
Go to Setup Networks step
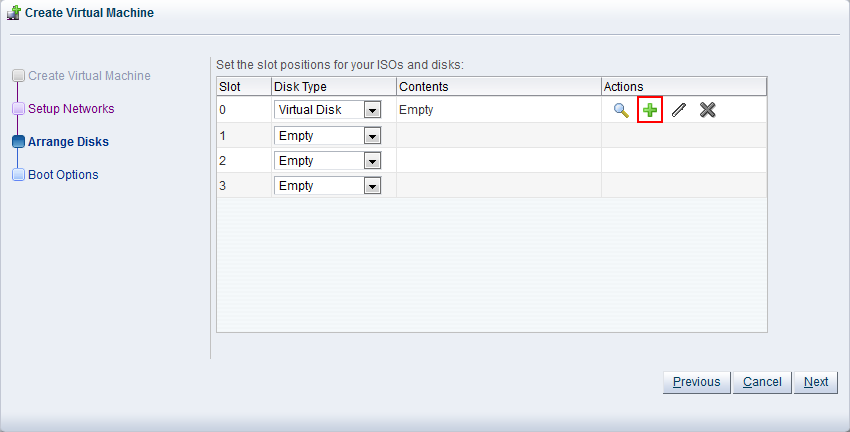pyautogui.click(x=71, y=109)
